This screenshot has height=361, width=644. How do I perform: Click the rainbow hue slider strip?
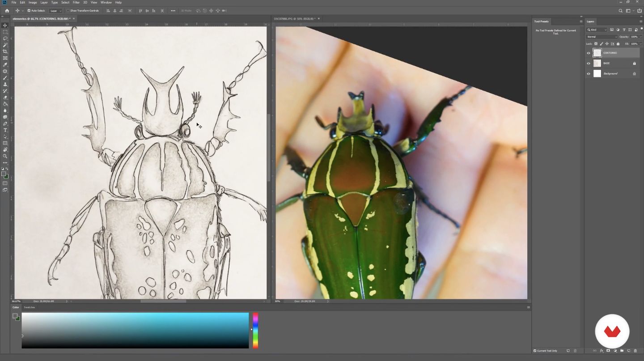(x=255, y=331)
